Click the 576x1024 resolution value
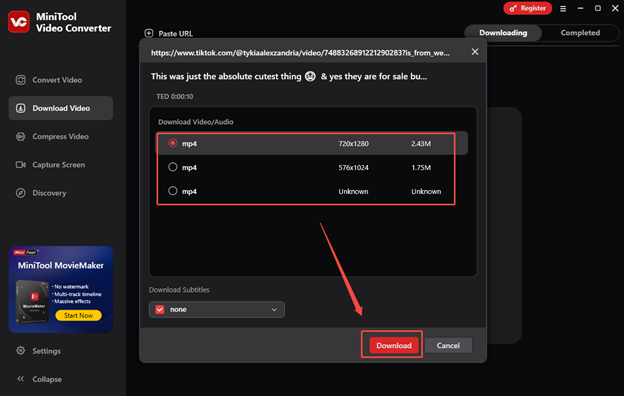Image resolution: width=624 pixels, height=396 pixels. (x=353, y=168)
